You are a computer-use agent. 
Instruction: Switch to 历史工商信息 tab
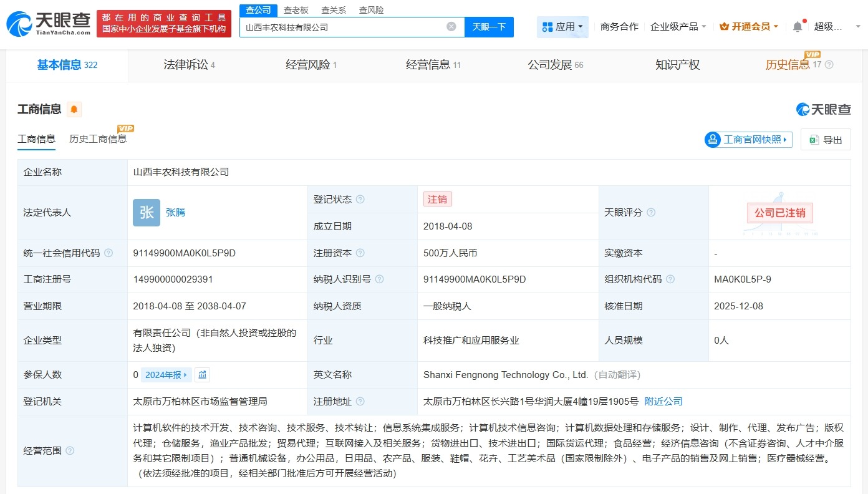point(99,138)
